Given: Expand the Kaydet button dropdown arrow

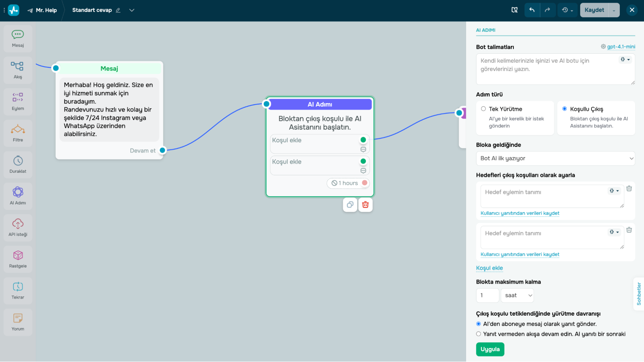Looking at the screenshot, I should point(614,10).
